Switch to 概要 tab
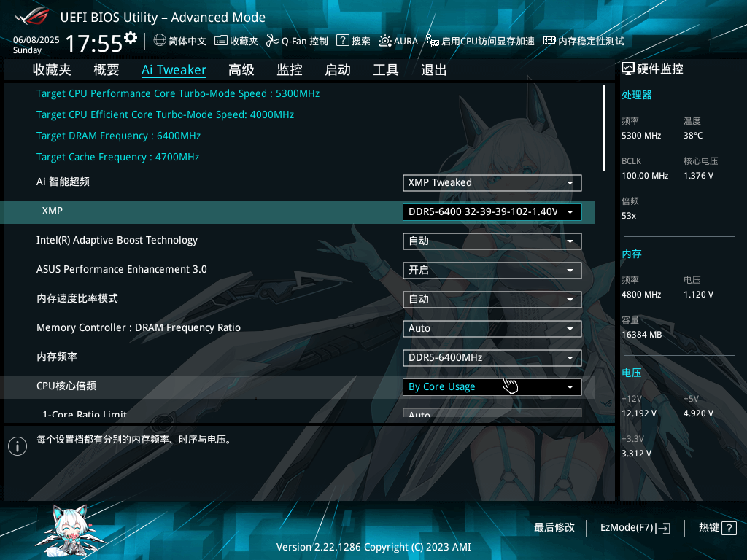Viewport: 747px width, 560px height. tap(107, 70)
